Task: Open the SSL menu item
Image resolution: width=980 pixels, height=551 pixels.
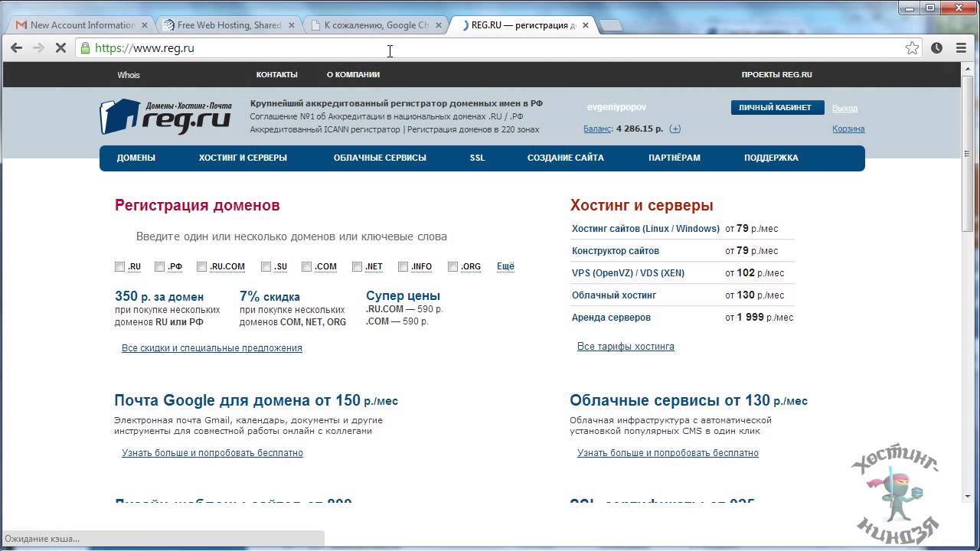Action: [478, 158]
